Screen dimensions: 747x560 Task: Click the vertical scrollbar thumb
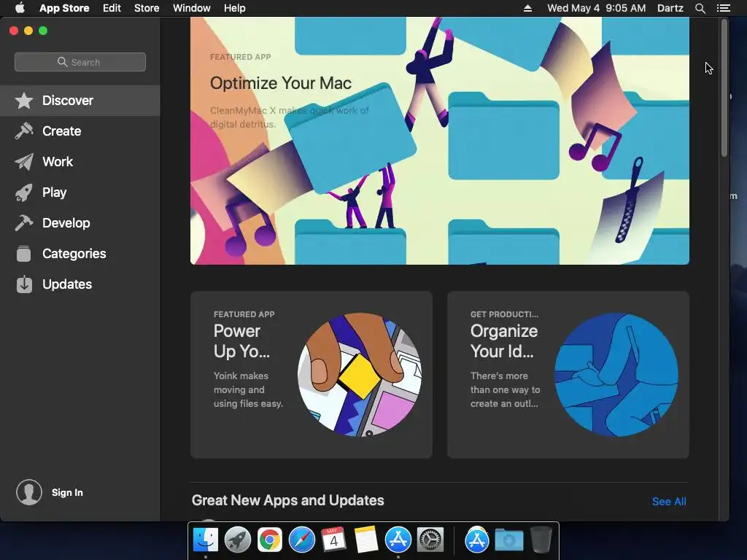[724, 87]
